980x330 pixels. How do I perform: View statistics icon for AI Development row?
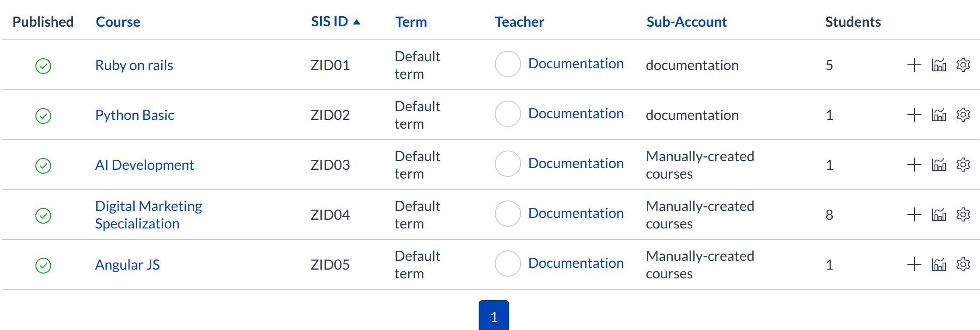pyautogui.click(x=938, y=165)
